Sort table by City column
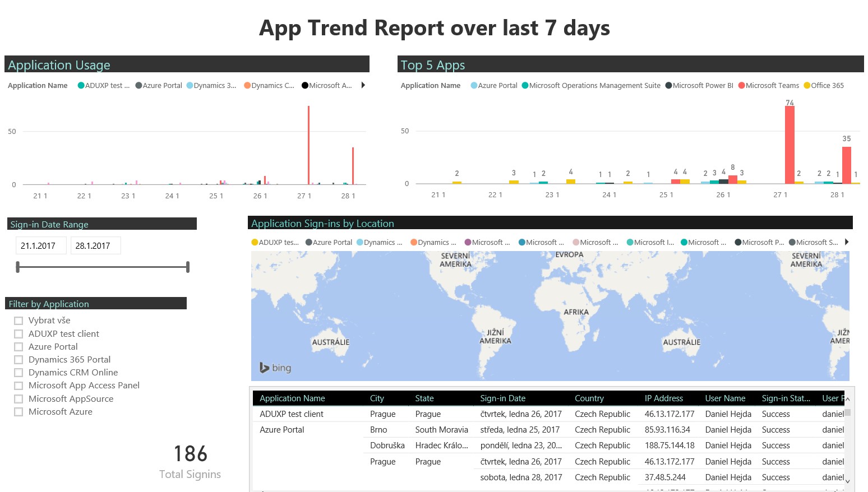This screenshot has width=868, height=492. coord(377,398)
